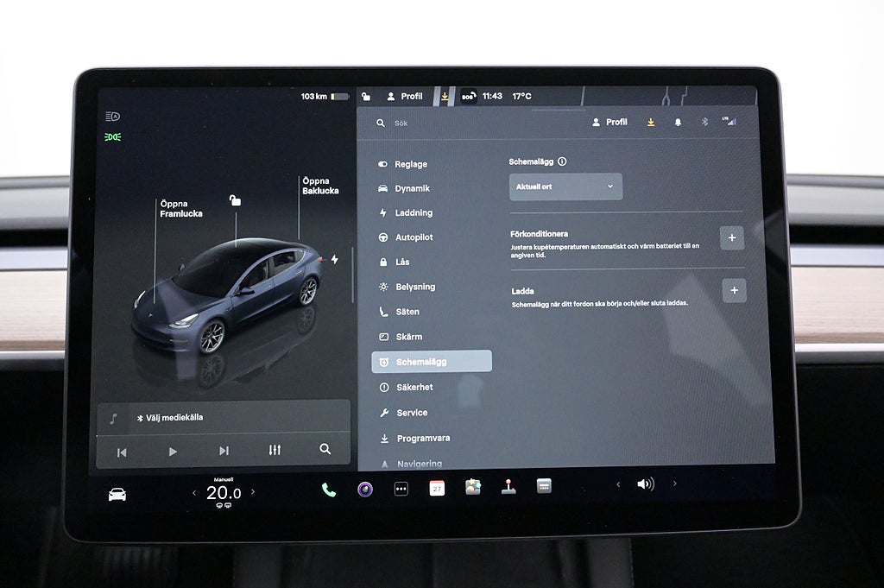Image resolution: width=884 pixels, height=588 pixels.
Task: Open the Autopilot settings menu item
Action: click(414, 237)
